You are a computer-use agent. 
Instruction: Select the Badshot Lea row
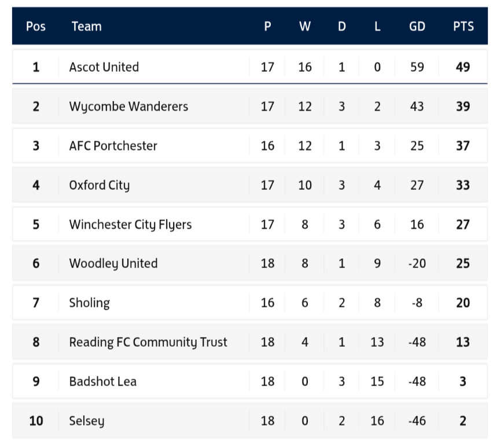tap(249, 381)
